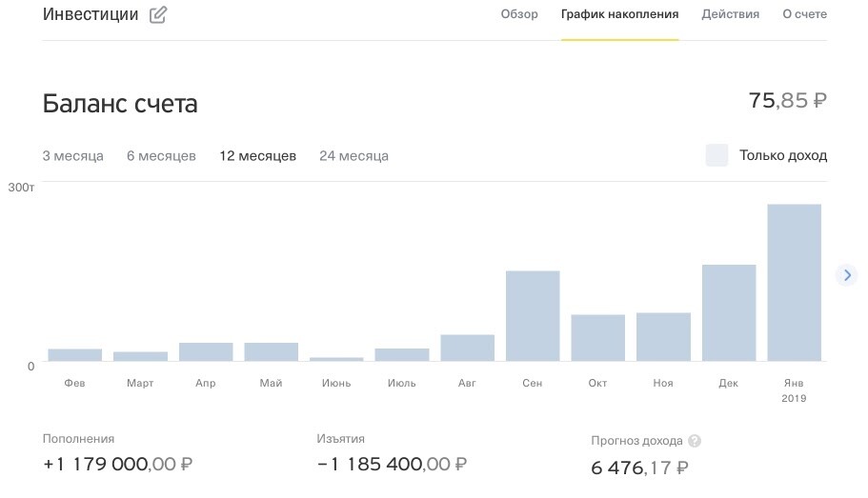The height and width of the screenshot is (498, 868).
Task: Choose the 12 месяцев period
Action: pyautogui.click(x=258, y=156)
